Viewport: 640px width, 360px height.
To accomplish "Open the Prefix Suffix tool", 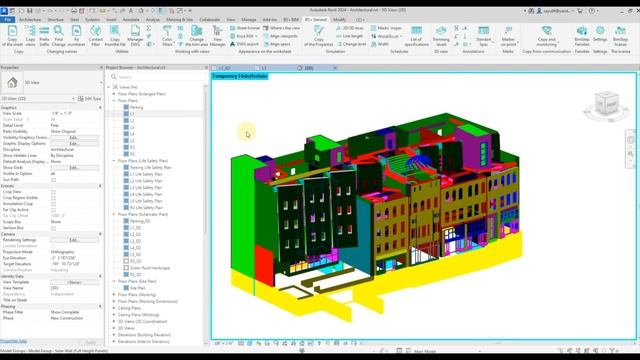I will pyautogui.click(x=44, y=35).
